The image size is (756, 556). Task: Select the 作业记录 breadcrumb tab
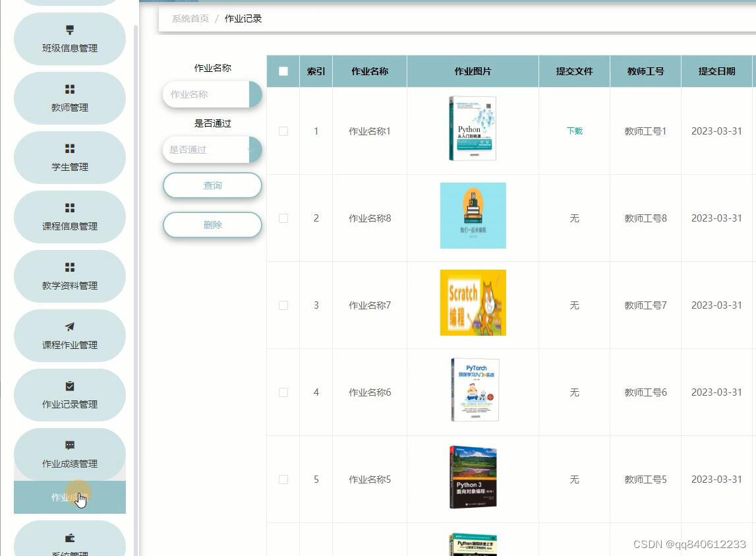tap(243, 18)
